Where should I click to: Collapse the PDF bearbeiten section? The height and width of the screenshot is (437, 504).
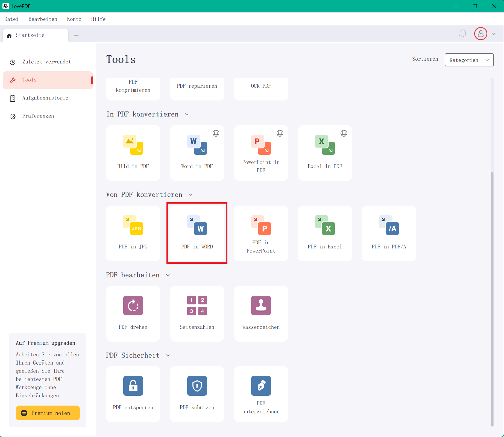[x=168, y=275]
